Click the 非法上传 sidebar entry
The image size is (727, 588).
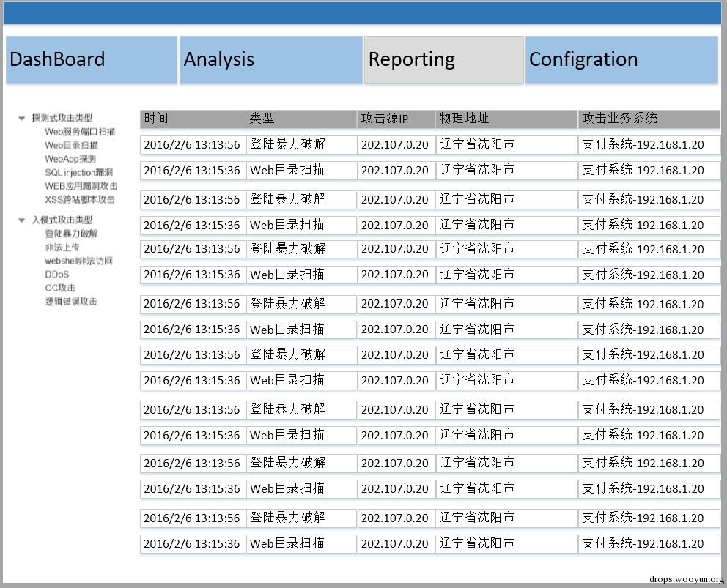tap(62, 248)
